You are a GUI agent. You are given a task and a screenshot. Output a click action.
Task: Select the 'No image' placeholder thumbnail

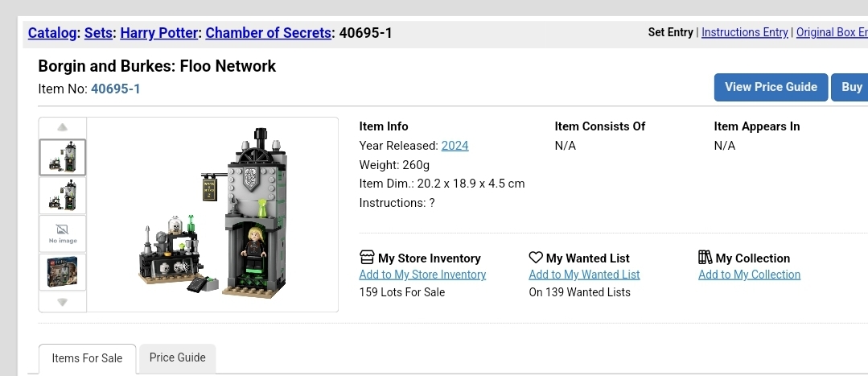[x=63, y=233]
